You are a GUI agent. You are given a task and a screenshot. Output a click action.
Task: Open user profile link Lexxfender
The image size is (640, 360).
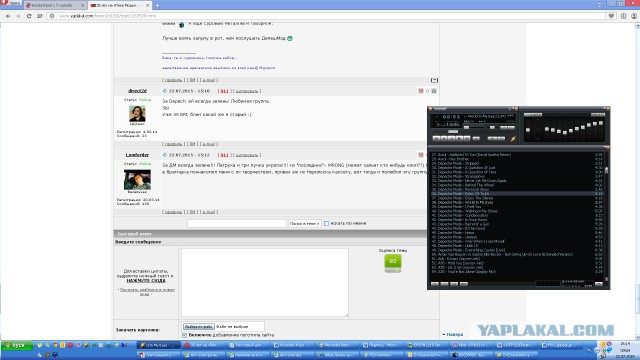(137, 155)
